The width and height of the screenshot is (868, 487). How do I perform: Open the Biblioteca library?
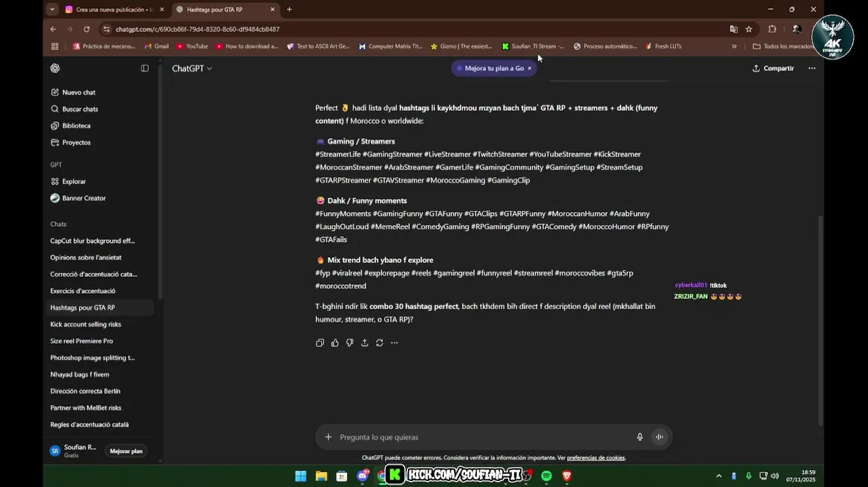(x=70, y=126)
